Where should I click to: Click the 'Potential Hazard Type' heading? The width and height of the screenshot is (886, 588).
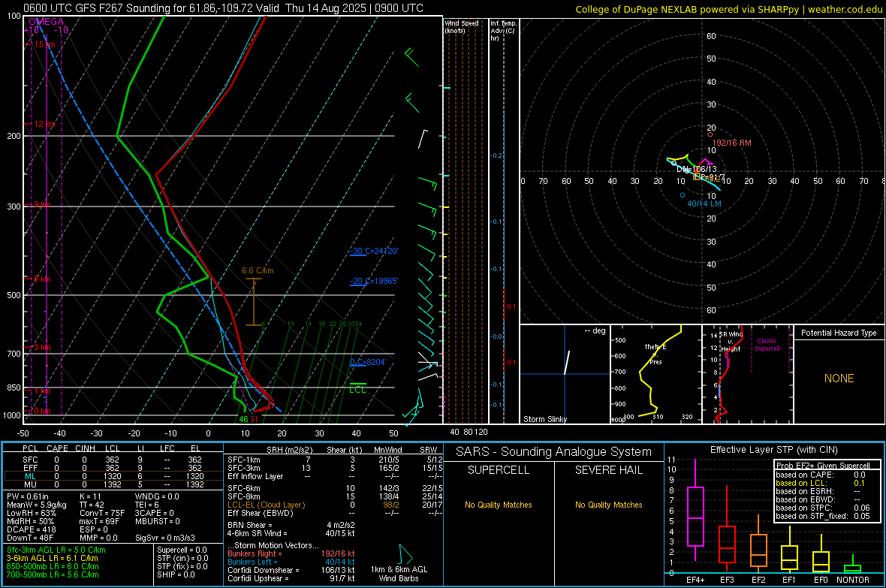coord(839,333)
